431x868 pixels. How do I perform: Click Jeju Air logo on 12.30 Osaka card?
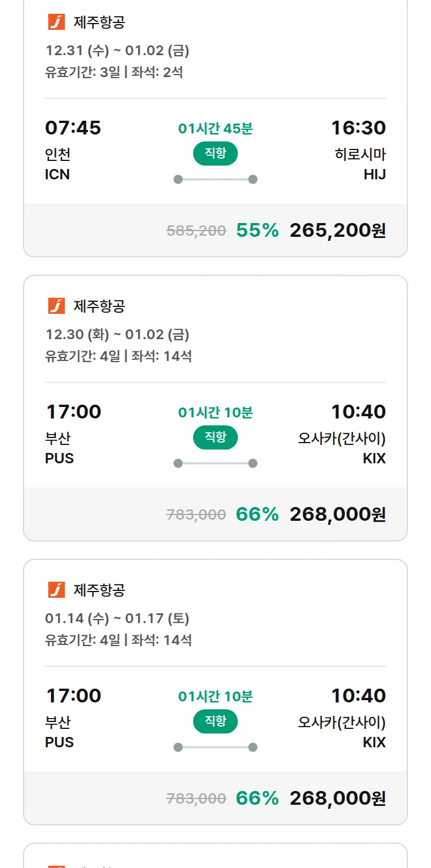tap(56, 306)
